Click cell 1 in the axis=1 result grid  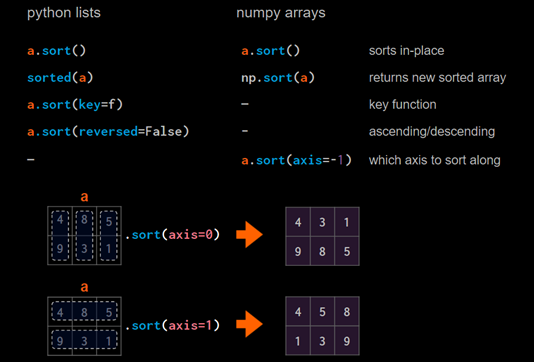(298, 341)
